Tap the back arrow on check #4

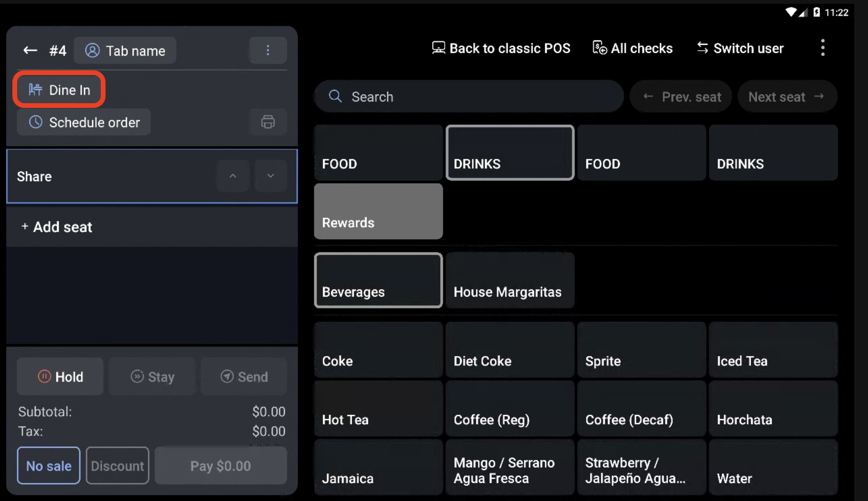coord(29,50)
